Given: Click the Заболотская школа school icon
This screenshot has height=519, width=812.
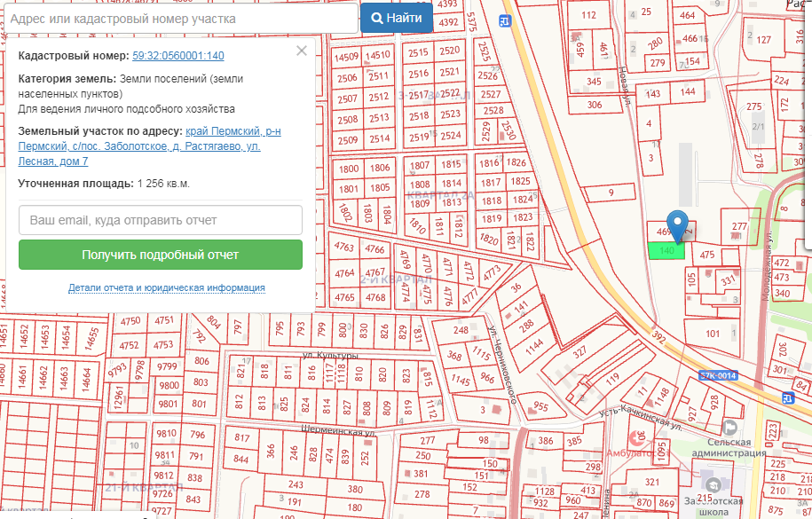Looking at the screenshot, I should (x=713, y=484).
